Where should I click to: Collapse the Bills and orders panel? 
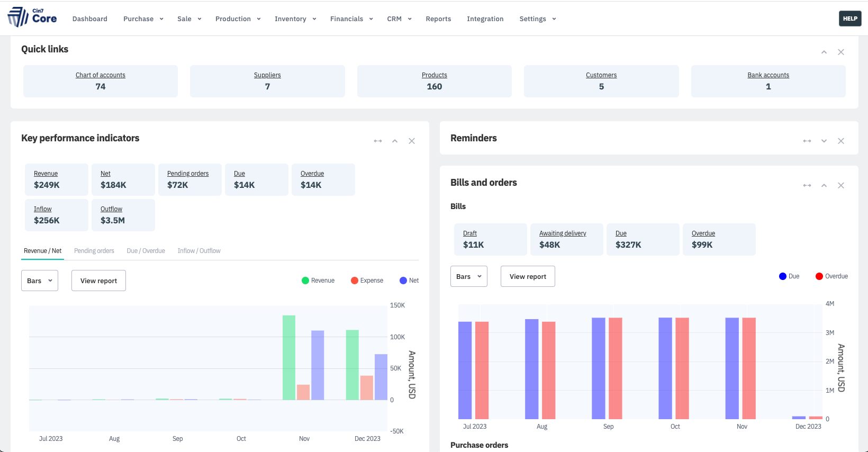[824, 185]
